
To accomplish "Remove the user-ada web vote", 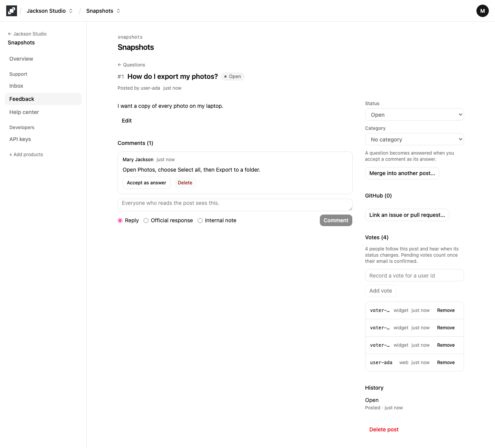I will point(446,363).
